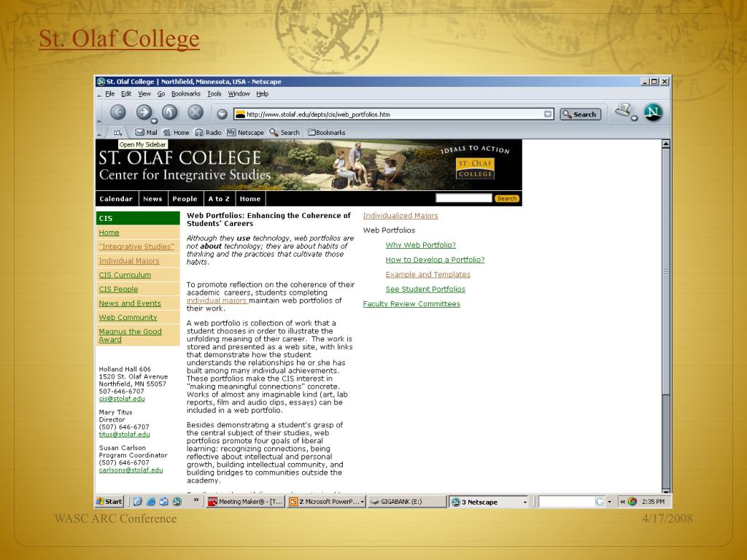
Task: Click the vertical scrollbar thumb
Action: click(666, 271)
